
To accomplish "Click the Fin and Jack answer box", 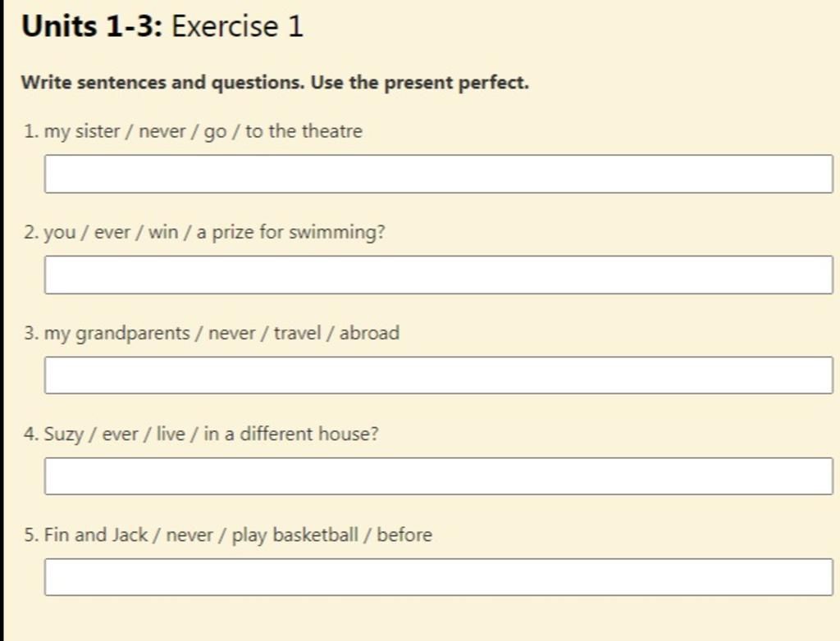I will 439,577.
